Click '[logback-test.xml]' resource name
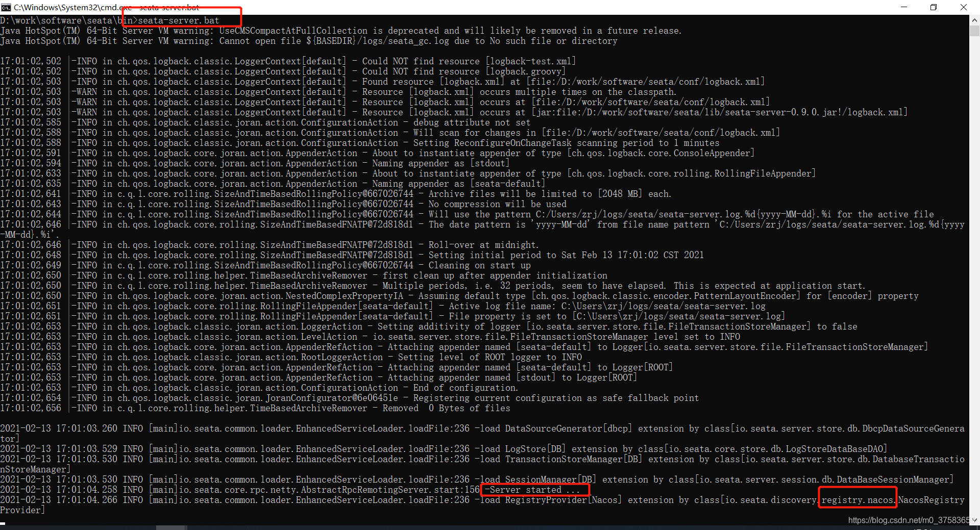The image size is (980, 530). [x=531, y=61]
